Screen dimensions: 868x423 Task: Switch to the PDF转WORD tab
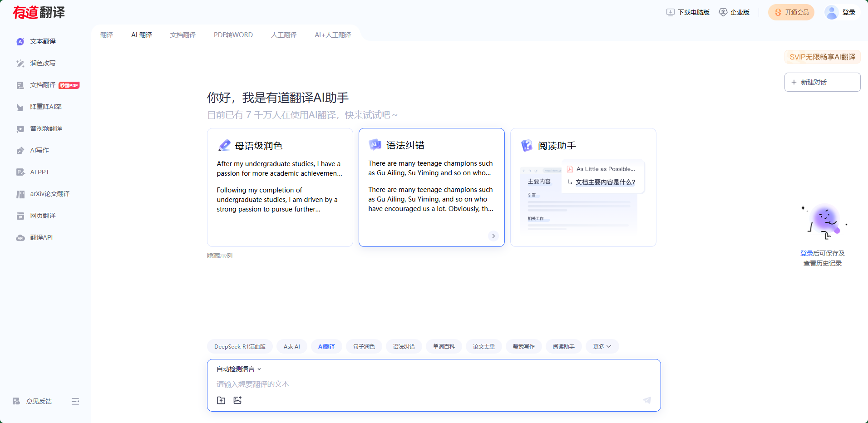[x=233, y=34]
